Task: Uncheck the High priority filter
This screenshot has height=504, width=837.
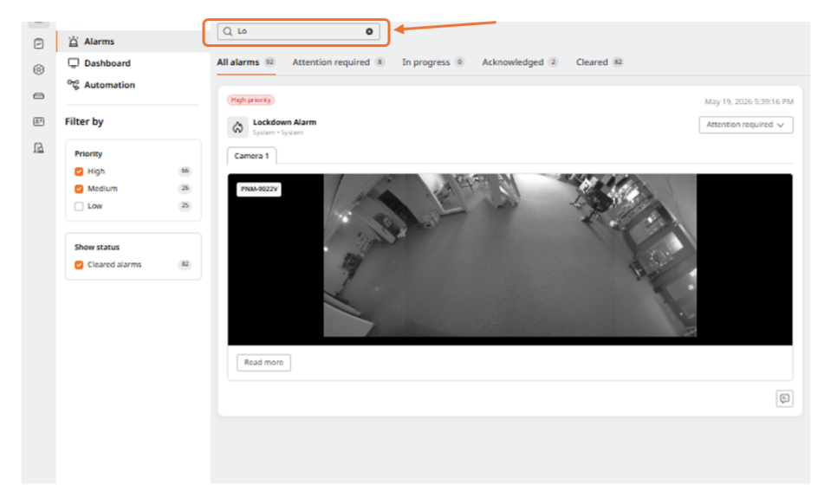Action: 79,171
